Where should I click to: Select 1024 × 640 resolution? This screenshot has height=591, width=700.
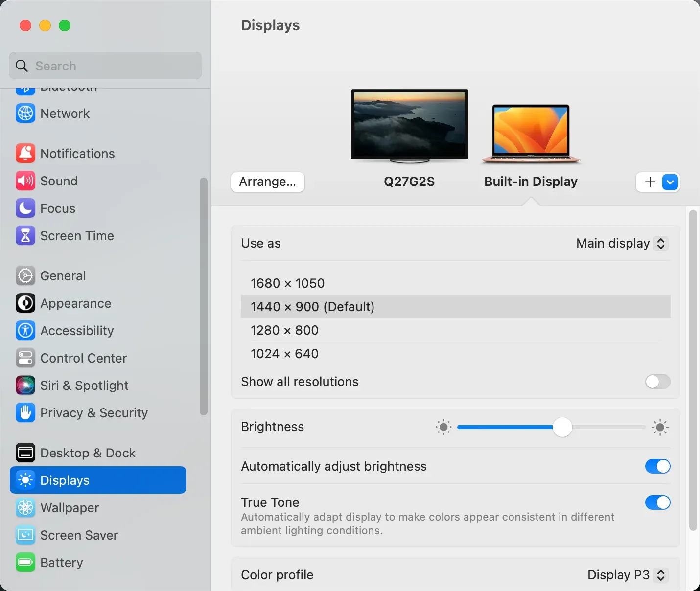[x=455, y=354]
